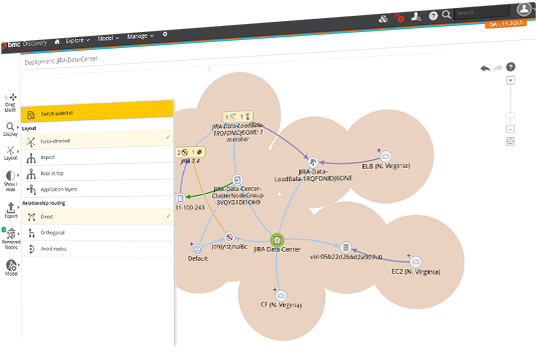
Task: Click the JIRA-Data-LoadBala member badge
Action: pos(238,117)
